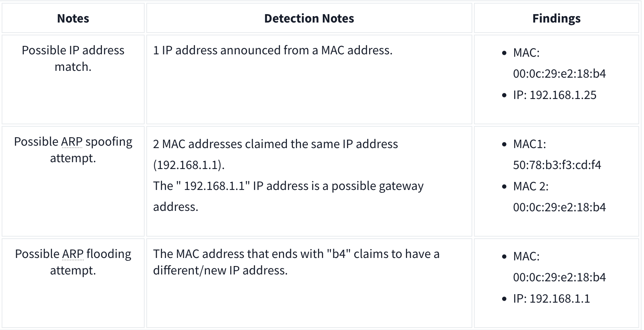The width and height of the screenshot is (644, 330).
Task: Click the underlined ARP abbreviation in the flooding note
Action: coord(73,254)
